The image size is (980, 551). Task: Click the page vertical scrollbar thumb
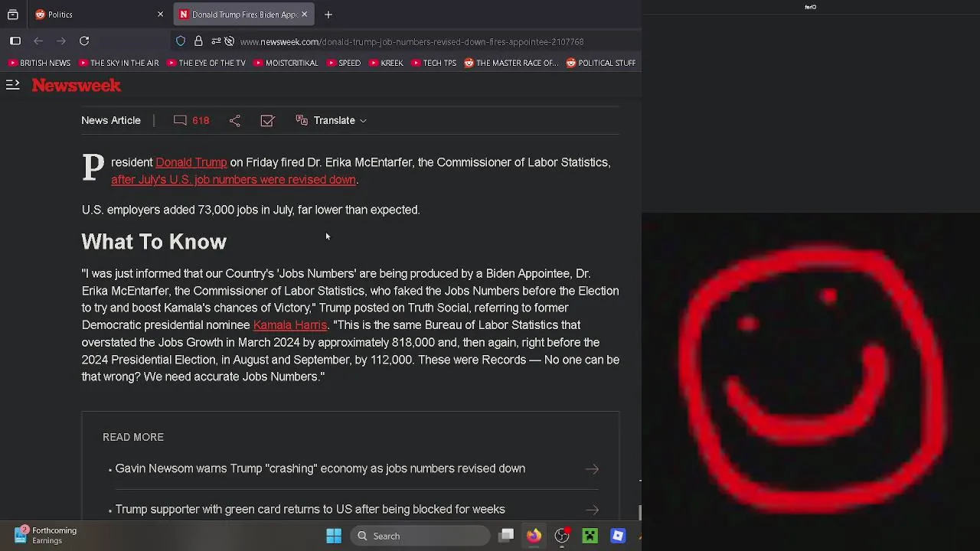[x=639, y=513]
